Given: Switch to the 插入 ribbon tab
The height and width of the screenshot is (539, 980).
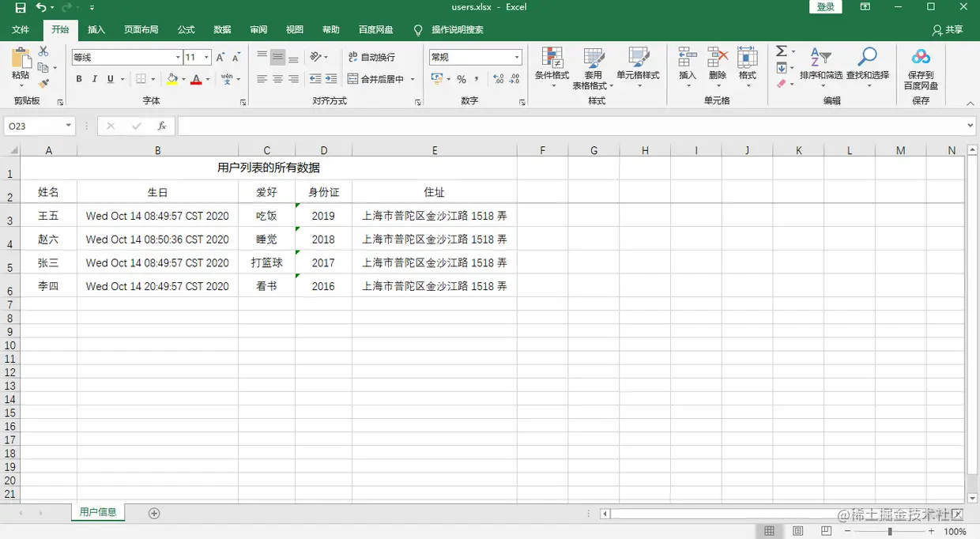Looking at the screenshot, I should pos(96,29).
